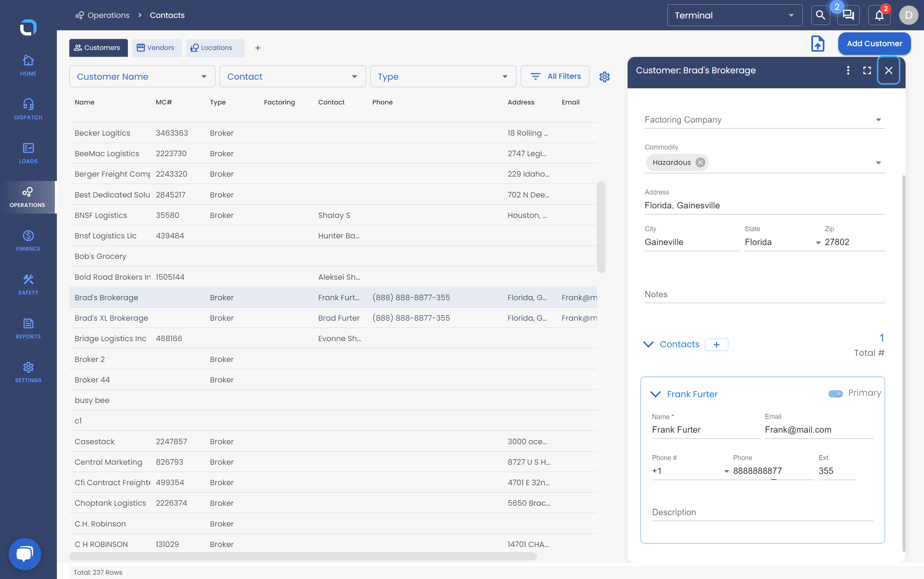Collapse Frank Furter contact card
924x579 pixels.
(655, 394)
